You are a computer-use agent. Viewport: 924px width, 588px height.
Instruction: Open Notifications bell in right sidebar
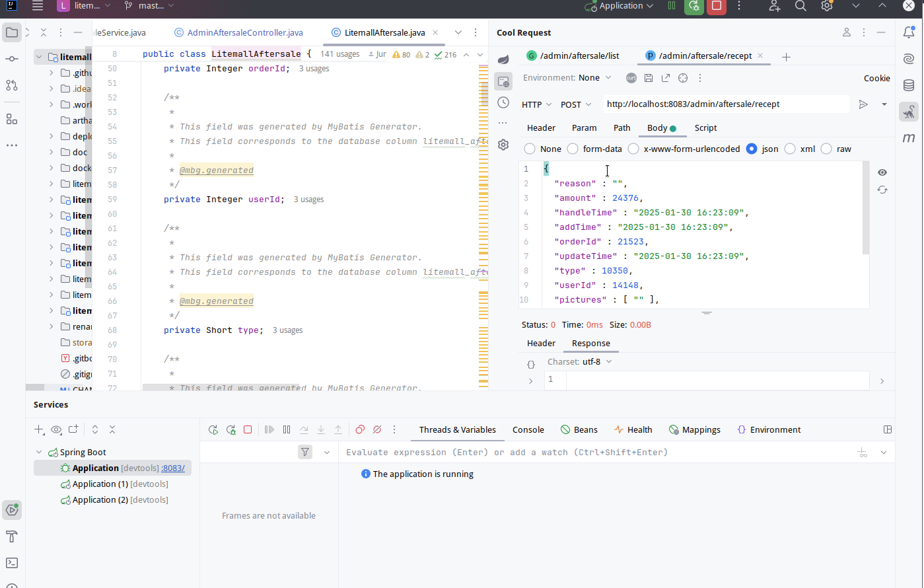click(x=909, y=32)
